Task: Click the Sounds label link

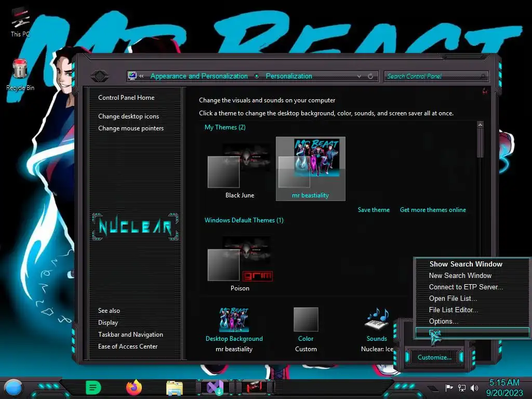Action: pos(377,339)
